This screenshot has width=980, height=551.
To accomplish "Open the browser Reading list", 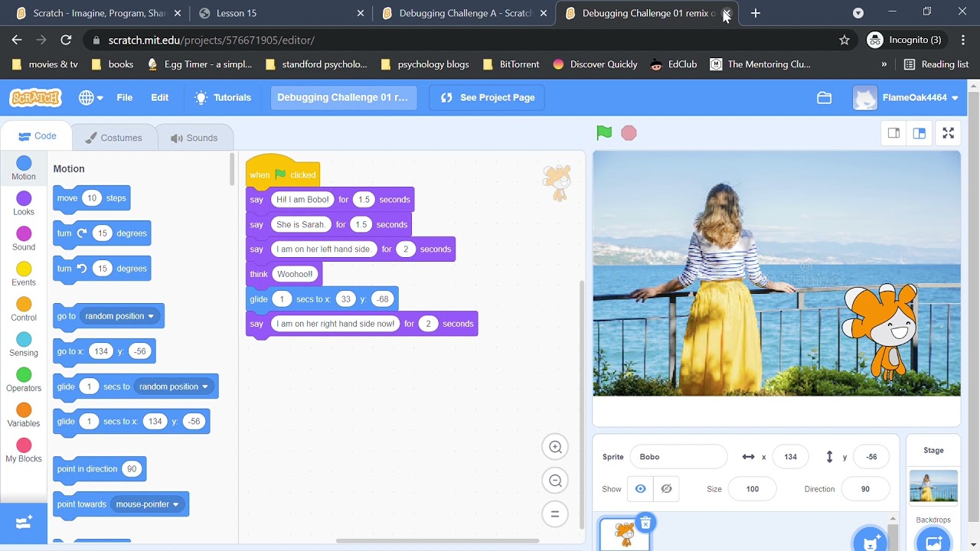I will 936,64.
